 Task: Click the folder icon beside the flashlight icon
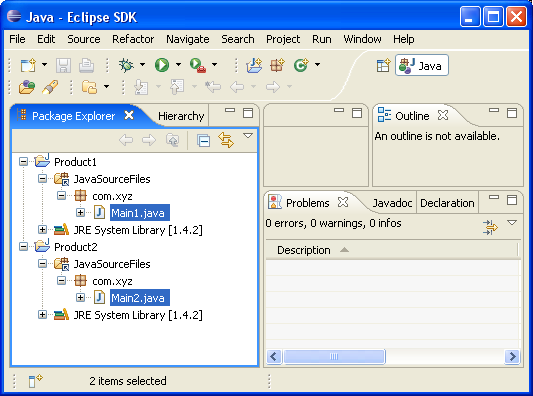(x=89, y=87)
